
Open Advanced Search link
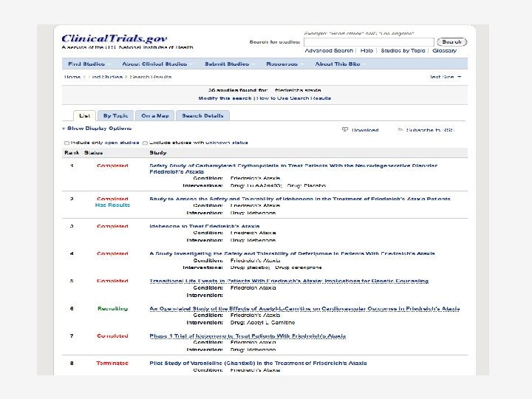pos(329,50)
